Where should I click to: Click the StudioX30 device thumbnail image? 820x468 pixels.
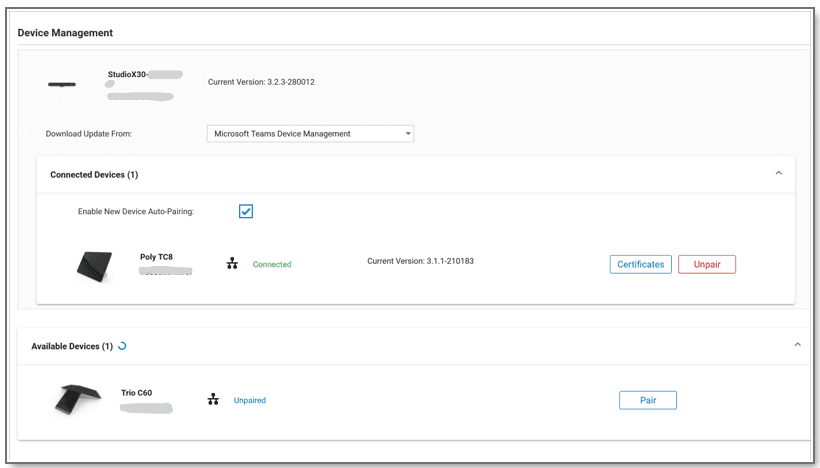pyautogui.click(x=62, y=84)
